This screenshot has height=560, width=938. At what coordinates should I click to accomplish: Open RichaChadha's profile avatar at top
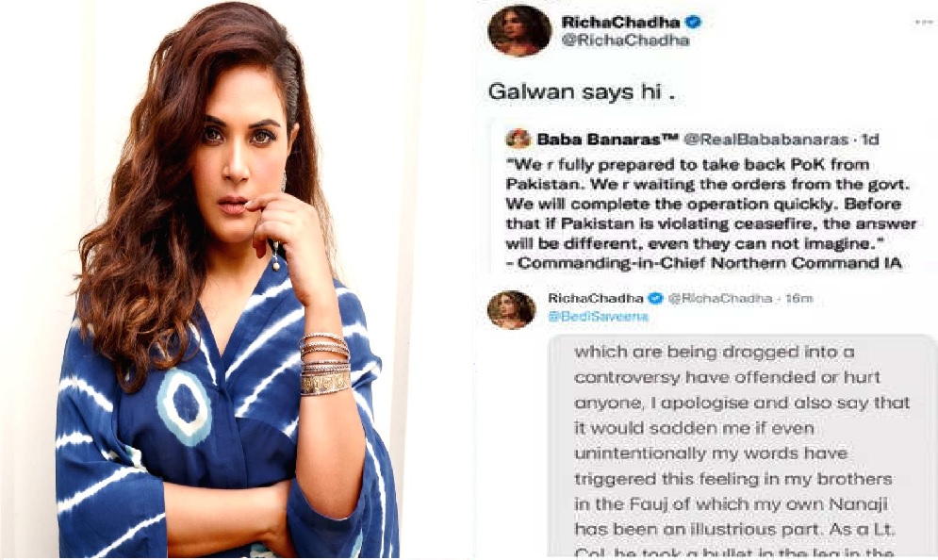click(519, 31)
